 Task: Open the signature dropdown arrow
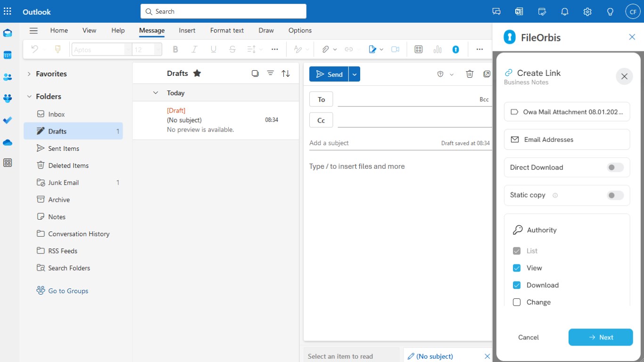[x=381, y=49]
